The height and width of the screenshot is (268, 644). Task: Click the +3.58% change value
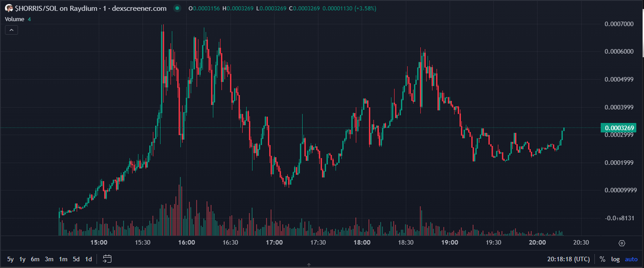(365, 9)
